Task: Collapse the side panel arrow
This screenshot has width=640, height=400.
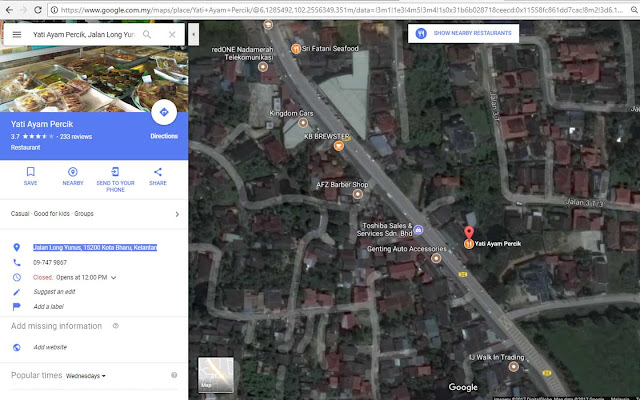Action: click(193, 34)
